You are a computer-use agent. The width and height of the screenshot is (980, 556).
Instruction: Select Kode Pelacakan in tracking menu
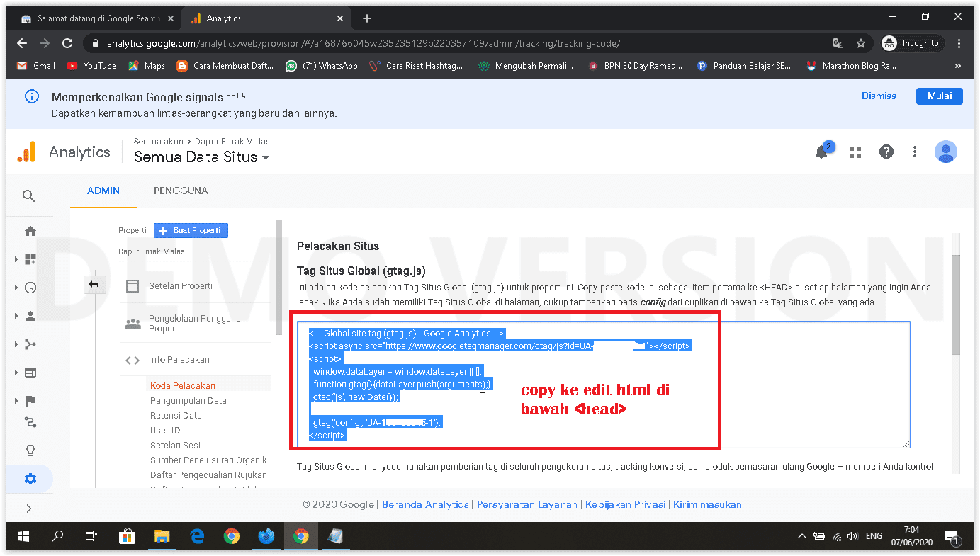pos(183,385)
